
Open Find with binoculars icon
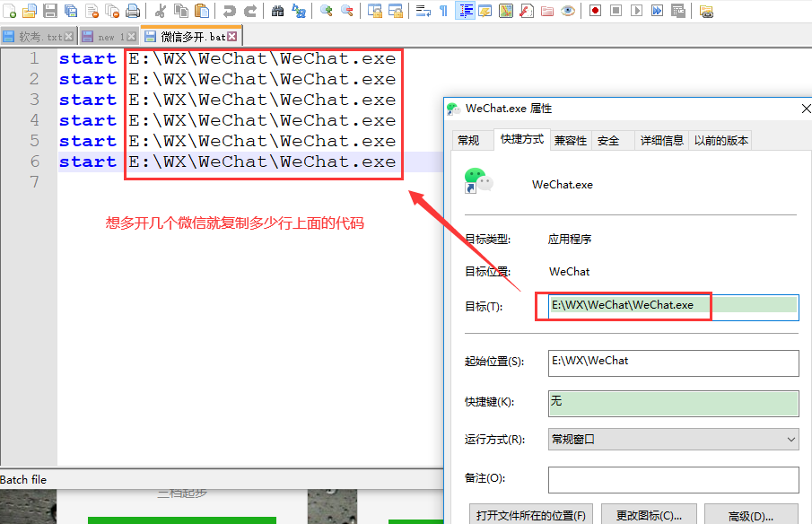point(277,11)
